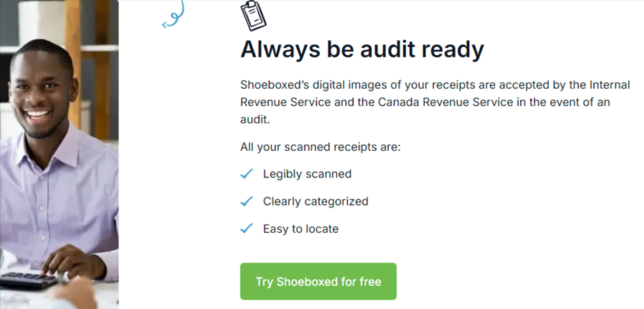Select the Clearly categorized list item text

315,201
